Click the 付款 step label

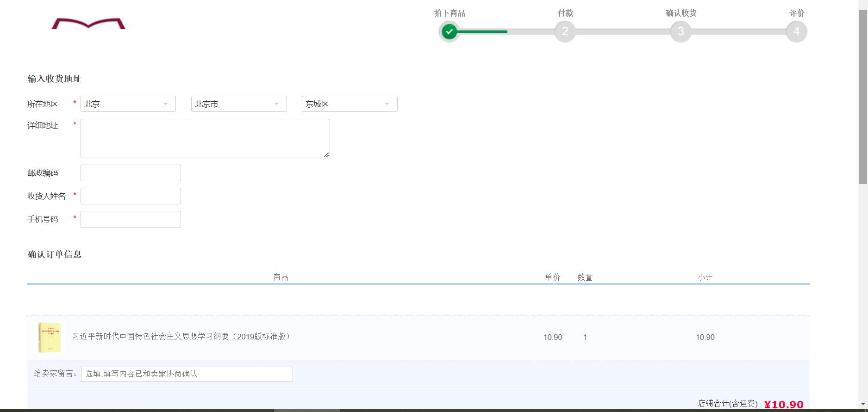click(565, 13)
